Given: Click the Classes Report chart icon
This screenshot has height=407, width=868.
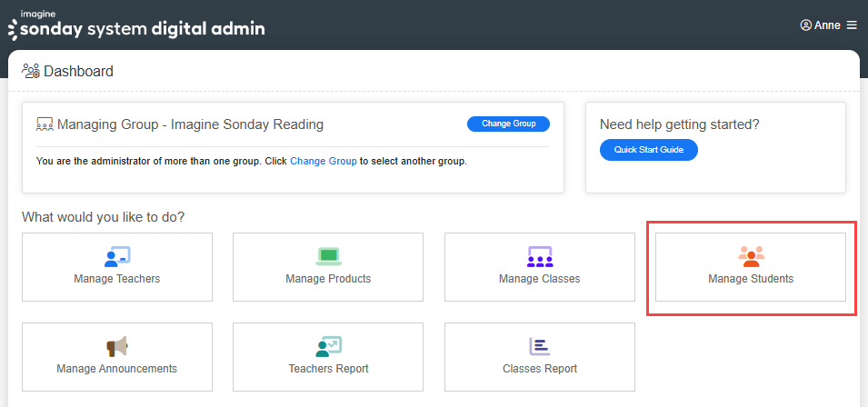Looking at the screenshot, I should [540, 346].
